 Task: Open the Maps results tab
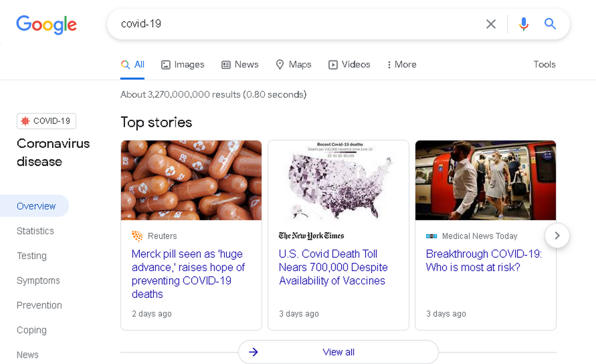point(294,65)
